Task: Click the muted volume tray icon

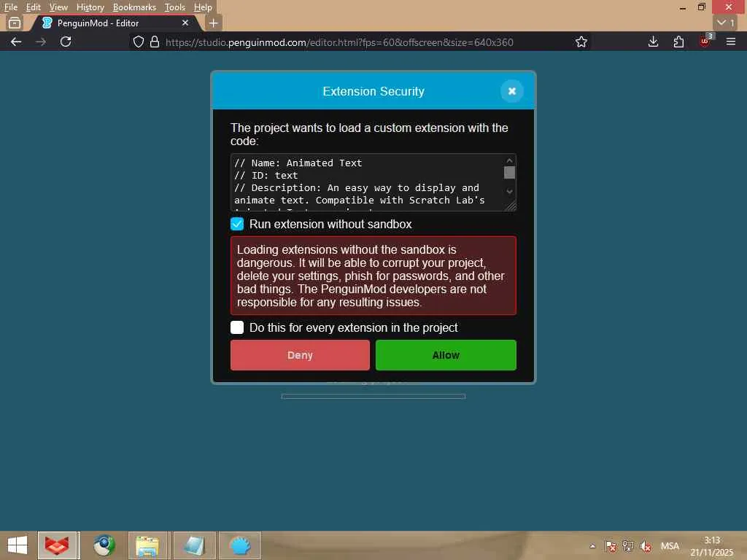Action: 646,546
